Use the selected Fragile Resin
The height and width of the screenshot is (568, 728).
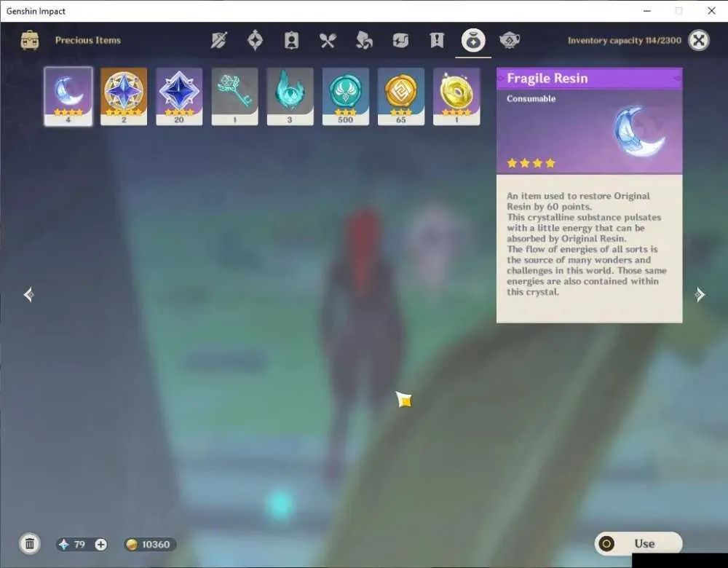(638, 543)
